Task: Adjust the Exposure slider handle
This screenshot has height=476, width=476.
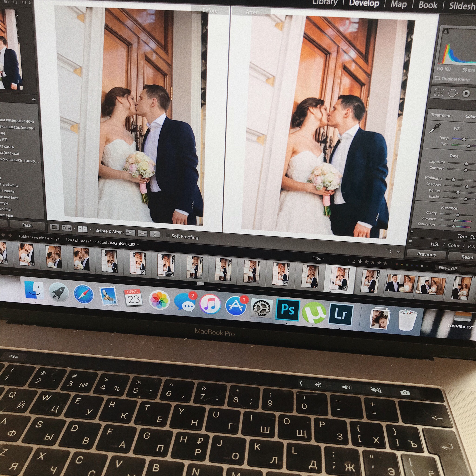Action: tap(466, 164)
